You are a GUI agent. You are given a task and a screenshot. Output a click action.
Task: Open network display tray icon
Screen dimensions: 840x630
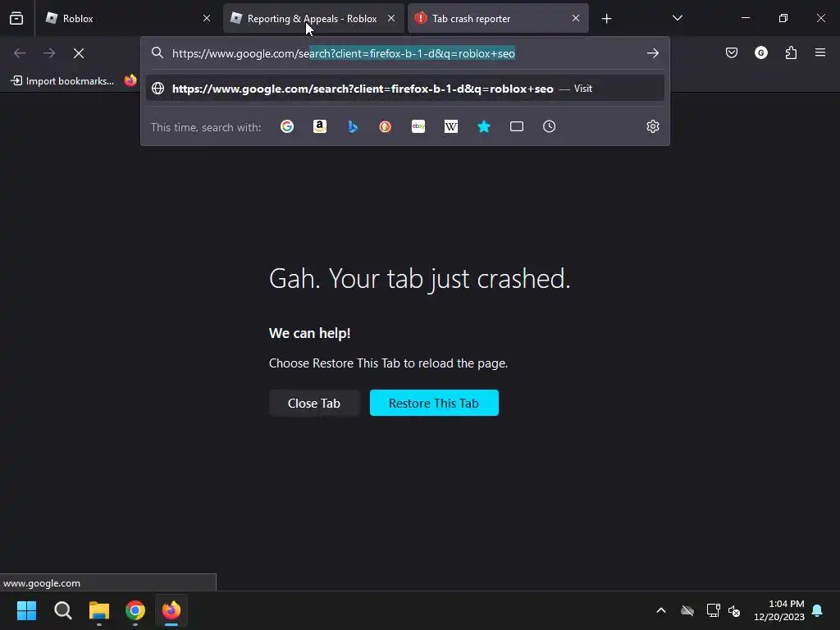coord(713,610)
